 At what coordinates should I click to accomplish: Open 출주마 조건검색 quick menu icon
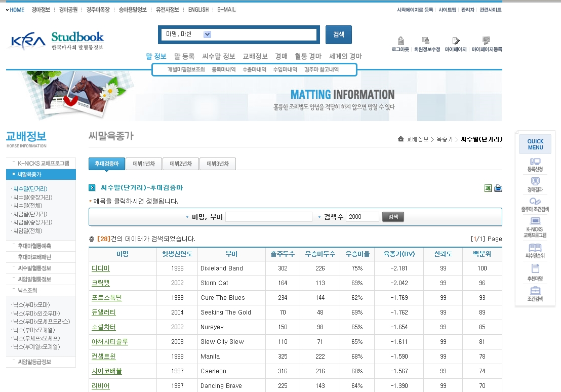coord(535,201)
